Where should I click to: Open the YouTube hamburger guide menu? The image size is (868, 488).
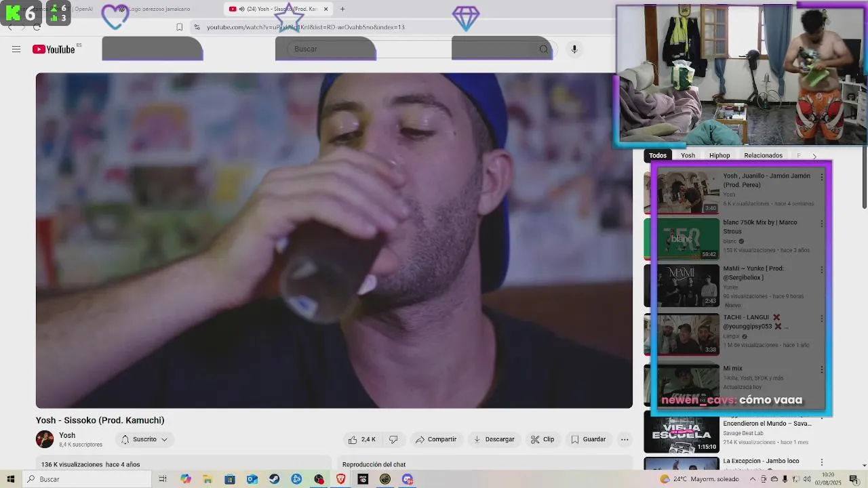click(x=16, y=49)
